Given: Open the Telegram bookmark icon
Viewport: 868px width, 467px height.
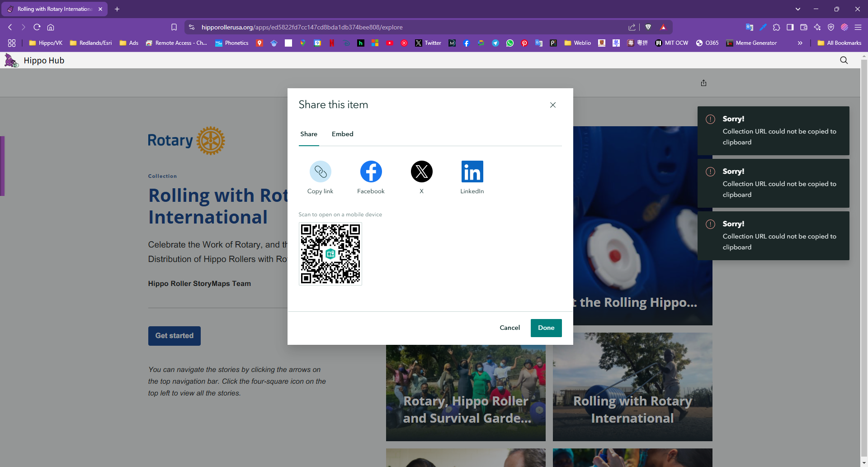Looking at the screenshot, I should click(x=495, y=43).
